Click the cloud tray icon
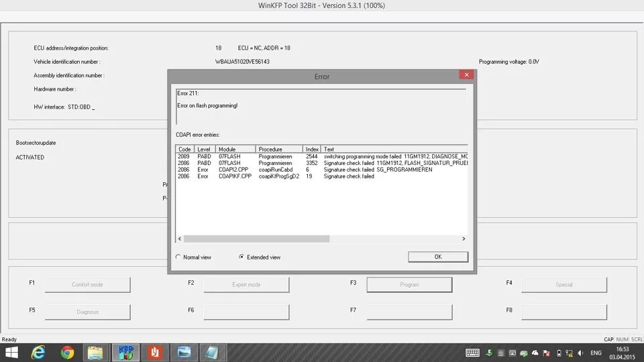This screenshot has width=644, height=362. click(x=535, y=353)
